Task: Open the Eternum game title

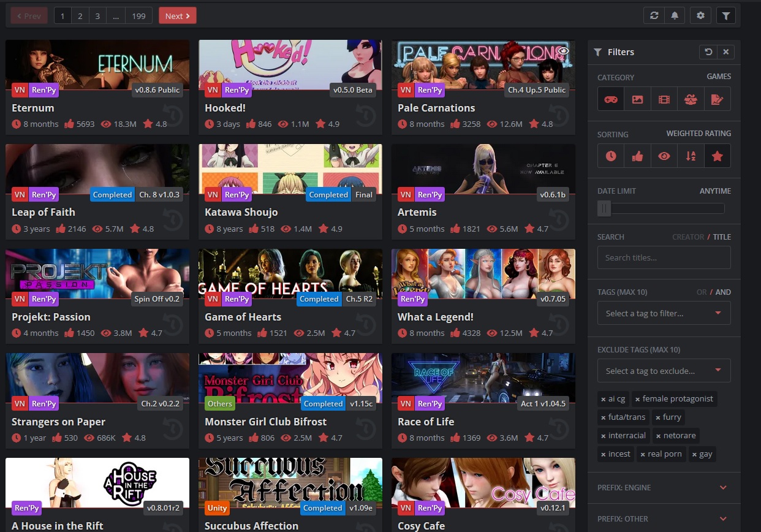Action: 33,108
